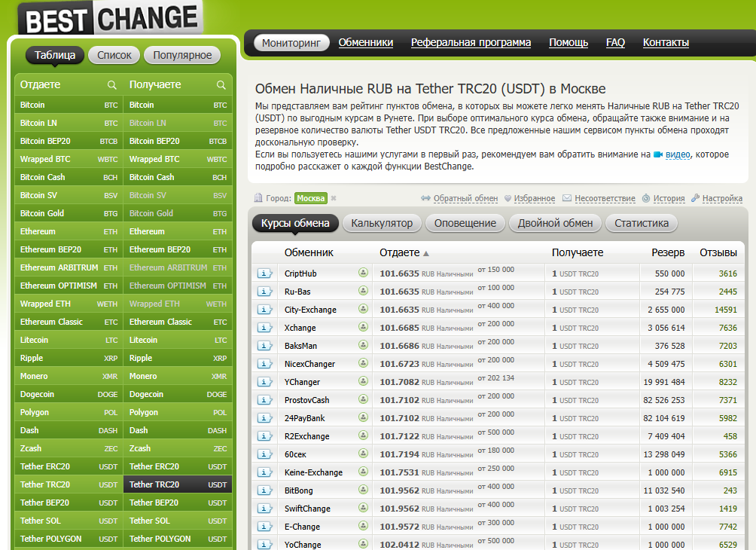Click verification badge icon next to Keine-Exchange

click(x=364, y=472)
